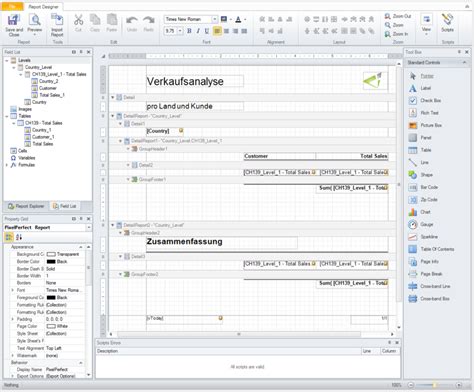Switch to the Report Explorer tab
Viewport: 474px width, 392px height.
click(26, 206)
